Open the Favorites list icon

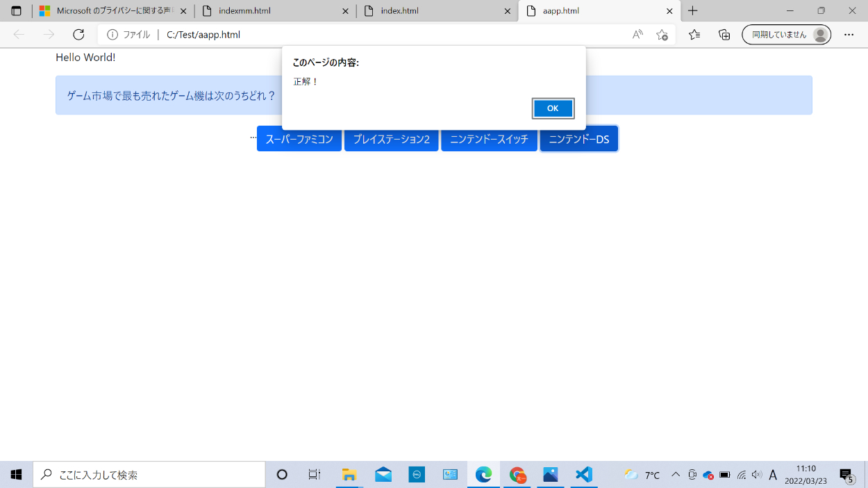coord(694,35)
